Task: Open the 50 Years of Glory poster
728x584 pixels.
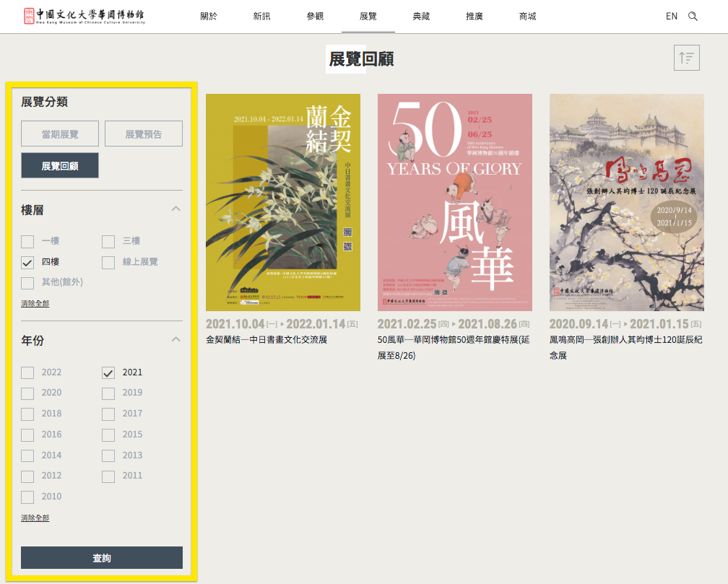Action: click(x=454, y=202)
